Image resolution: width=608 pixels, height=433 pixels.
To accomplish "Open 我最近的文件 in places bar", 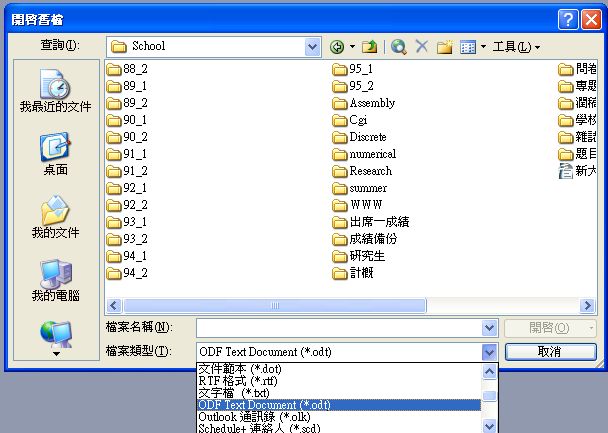I will pyautogui.click(x=55, y=92).
